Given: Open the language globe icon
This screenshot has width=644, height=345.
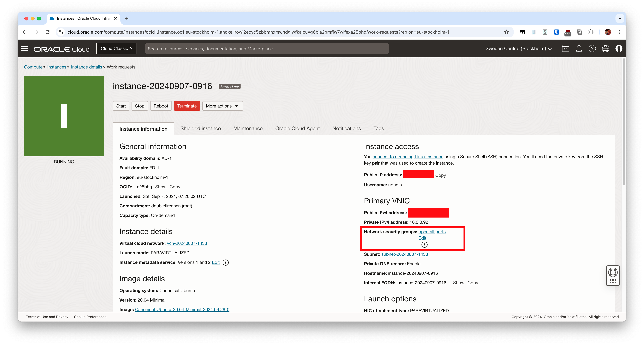Looking at the screenshot, I should pos(605,49).
